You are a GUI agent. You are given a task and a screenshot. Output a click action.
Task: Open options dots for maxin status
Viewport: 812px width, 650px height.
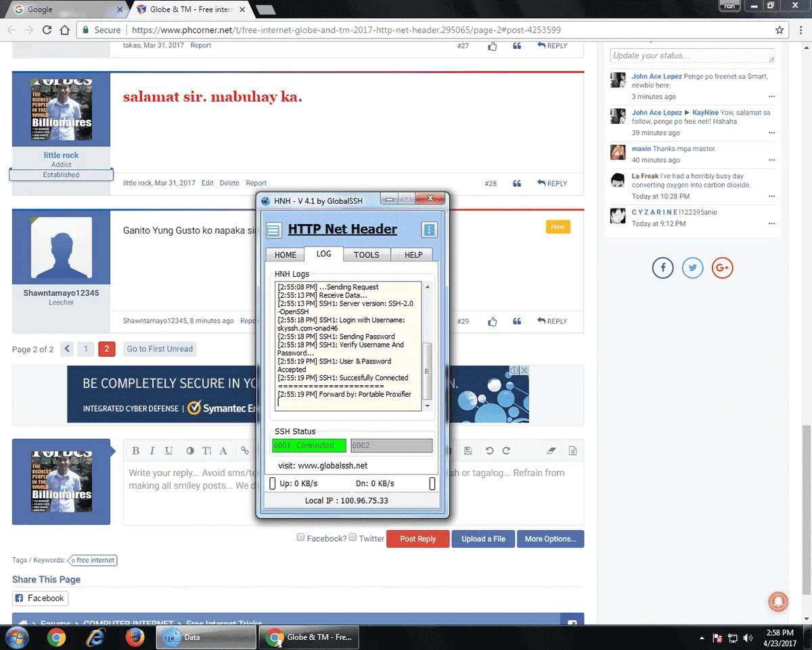click(x=771, y=160)
